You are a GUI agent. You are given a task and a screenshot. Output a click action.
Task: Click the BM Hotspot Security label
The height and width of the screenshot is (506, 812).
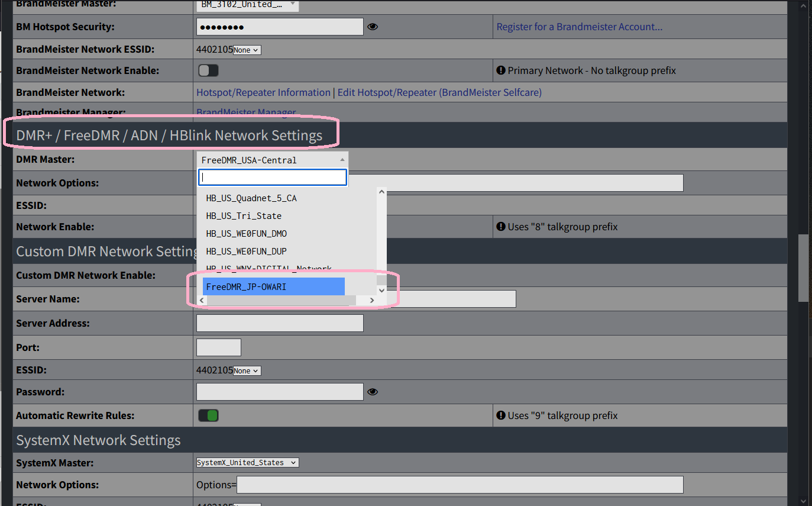[x=65, y=27]
